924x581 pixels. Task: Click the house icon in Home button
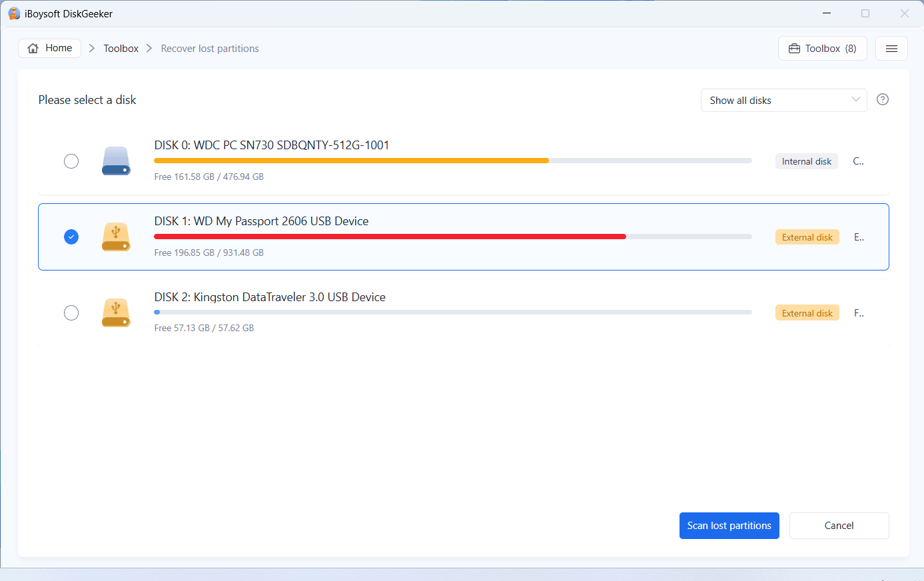[33, 48]
